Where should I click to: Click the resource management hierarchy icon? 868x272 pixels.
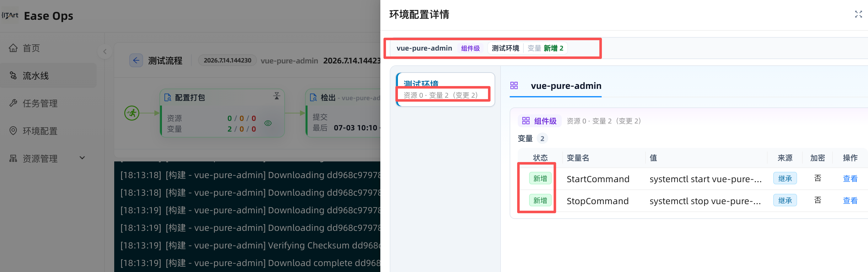[x=13, y=158]
